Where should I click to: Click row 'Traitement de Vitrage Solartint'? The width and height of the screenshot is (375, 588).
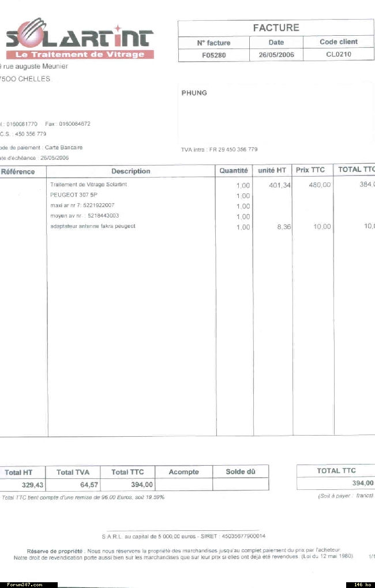point(88,185)
